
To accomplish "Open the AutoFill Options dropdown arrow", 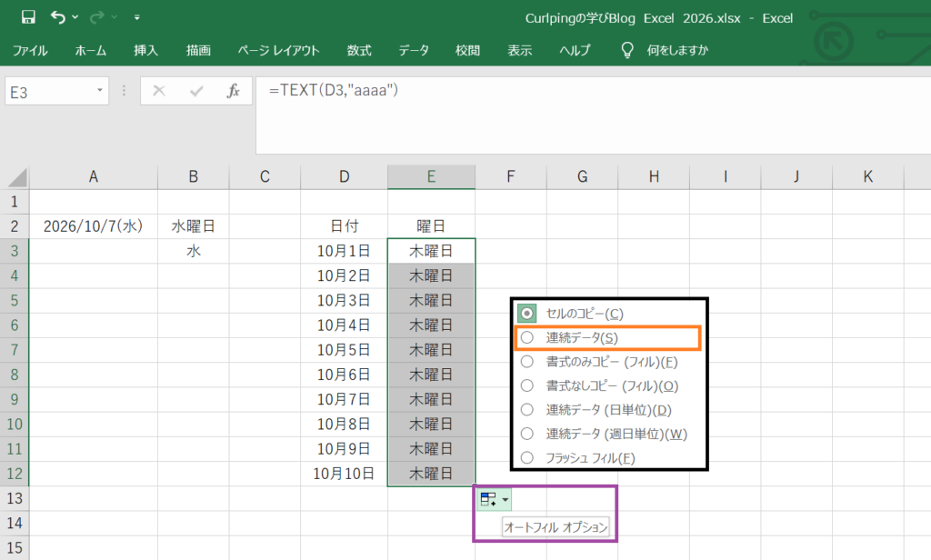I will point(506,499).
